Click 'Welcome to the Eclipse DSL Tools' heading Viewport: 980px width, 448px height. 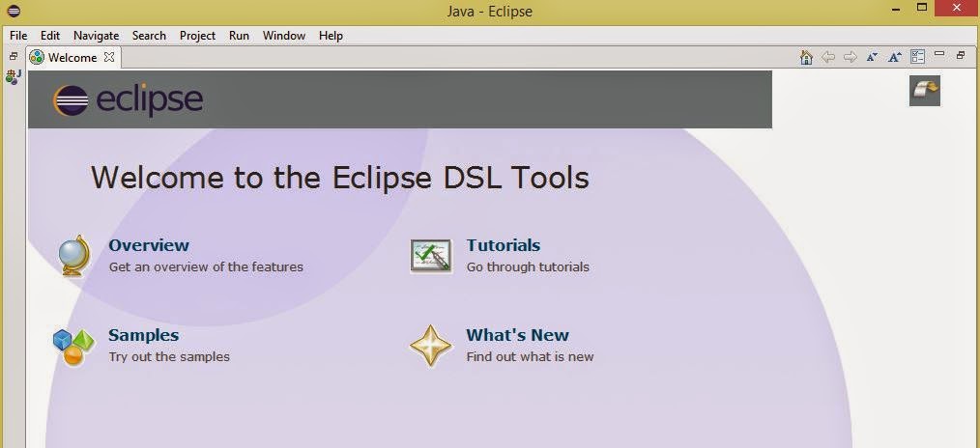click(340, 178)
